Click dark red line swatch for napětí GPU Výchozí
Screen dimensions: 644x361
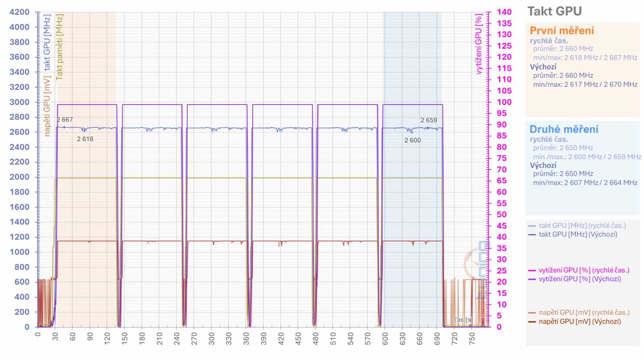[532, 322]
